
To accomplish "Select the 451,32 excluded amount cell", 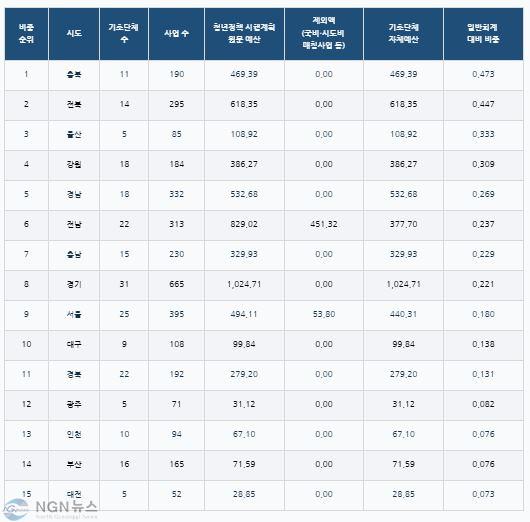I will pyautogui.click(x=324, y=224).
